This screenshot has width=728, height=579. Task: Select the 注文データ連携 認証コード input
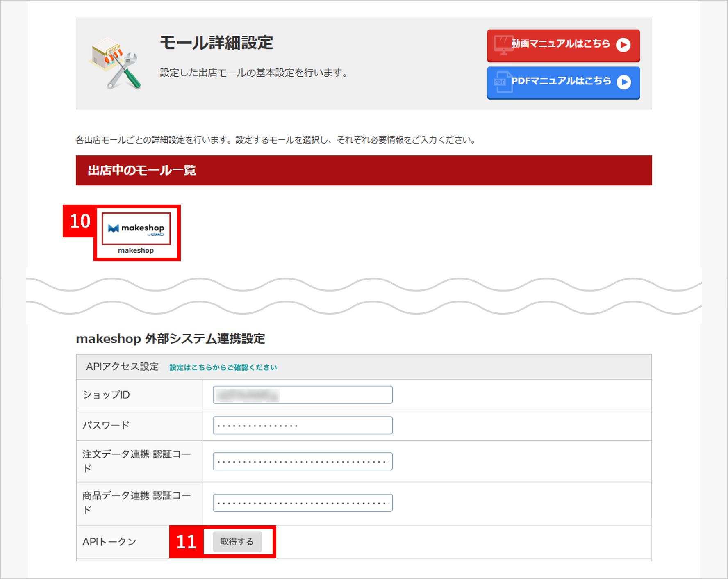pos(303,461)
